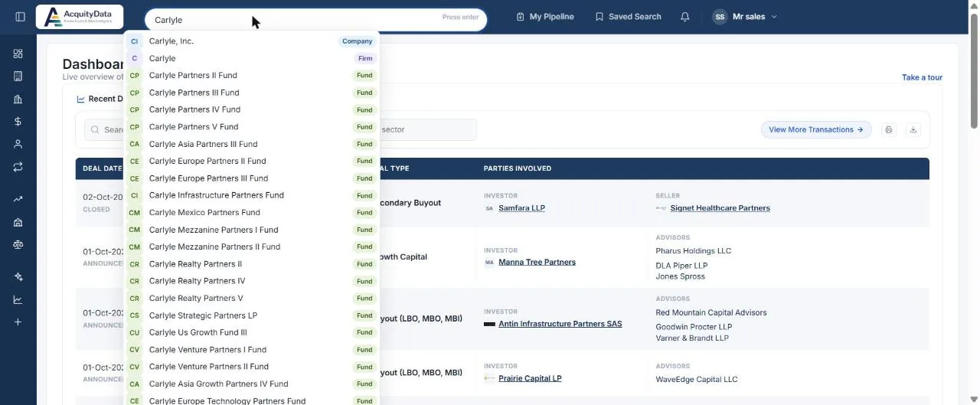Select Carlyle Asia Partners III Fund suggestion

point(251,144)
